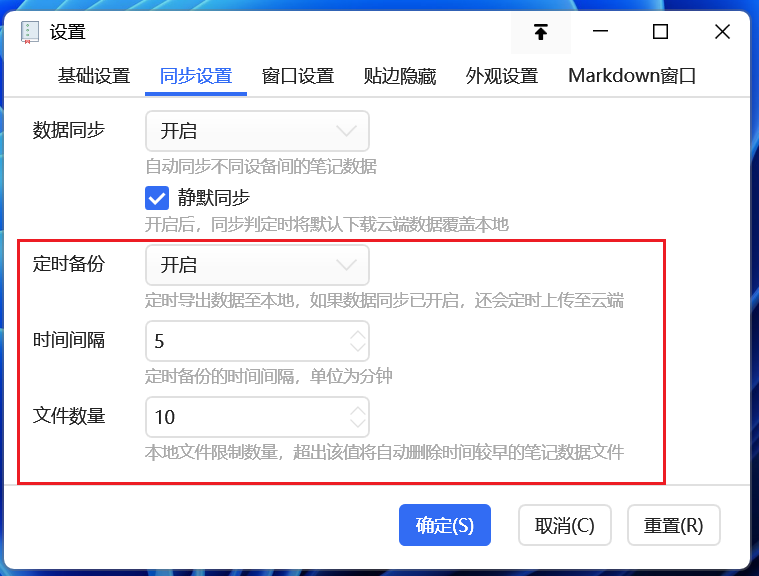
Task: Select the 同步设置 tab
Action: [196, 76]
